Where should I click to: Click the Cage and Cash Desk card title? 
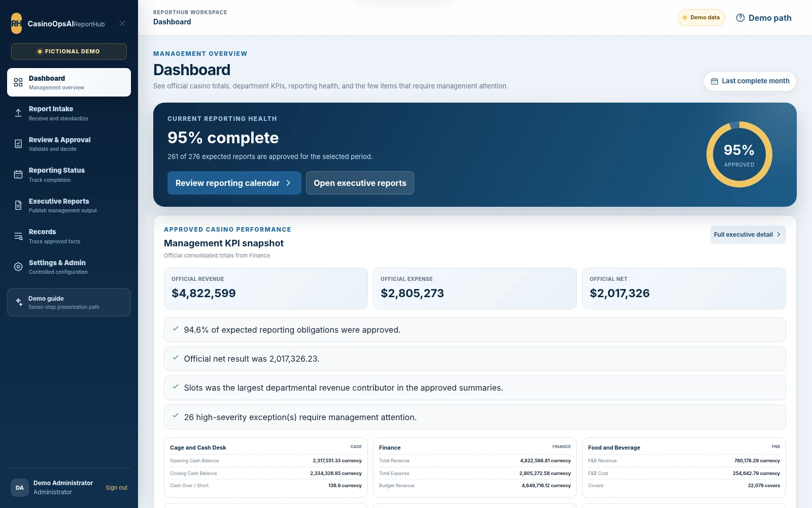198,448
